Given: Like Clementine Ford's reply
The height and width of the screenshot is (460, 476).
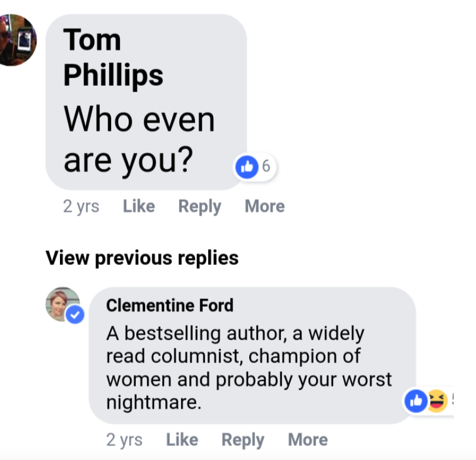Looking at the screenshot, I should (182, 439).
